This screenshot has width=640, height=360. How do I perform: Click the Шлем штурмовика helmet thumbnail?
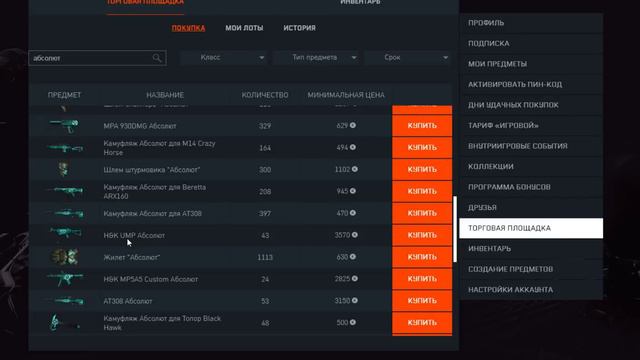click(x=63, y=169)
